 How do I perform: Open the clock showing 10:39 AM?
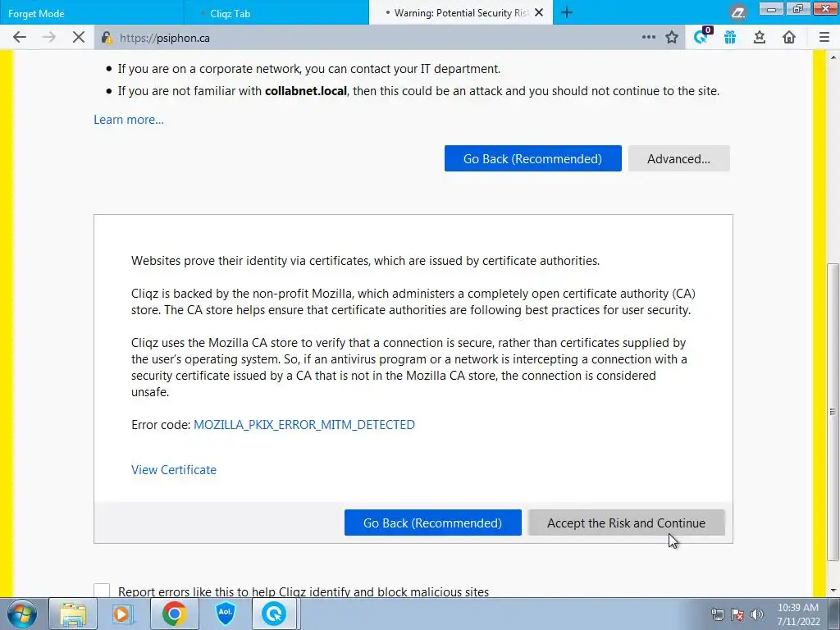(798, 614)
